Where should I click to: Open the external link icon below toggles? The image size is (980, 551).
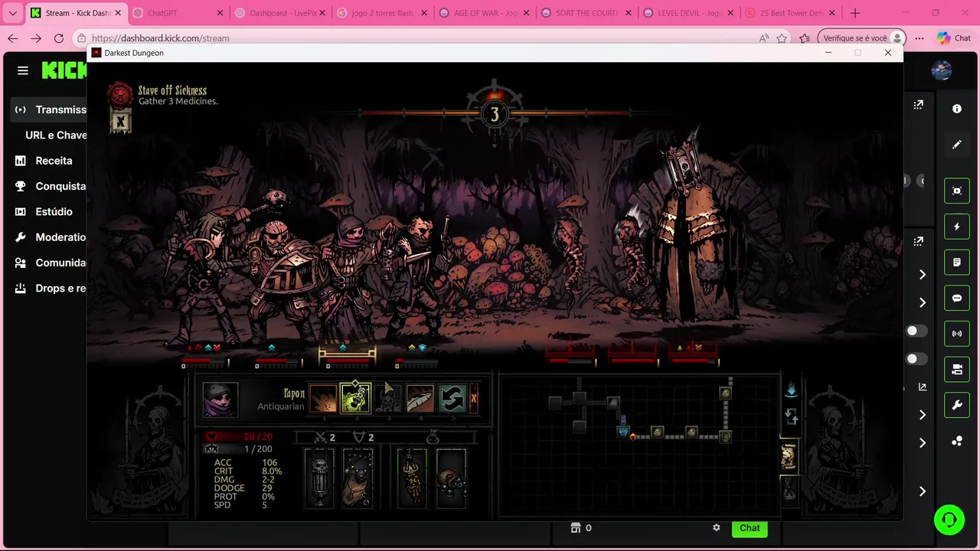pos(923,387)
